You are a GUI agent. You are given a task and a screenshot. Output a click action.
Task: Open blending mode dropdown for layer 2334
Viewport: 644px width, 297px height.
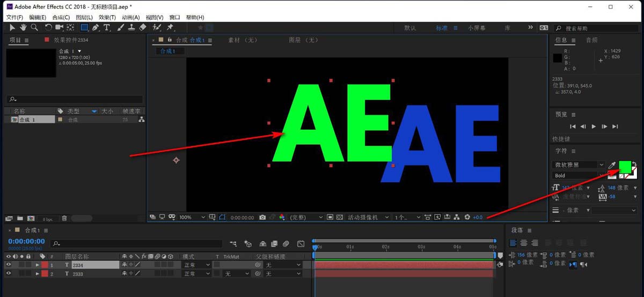196,265
